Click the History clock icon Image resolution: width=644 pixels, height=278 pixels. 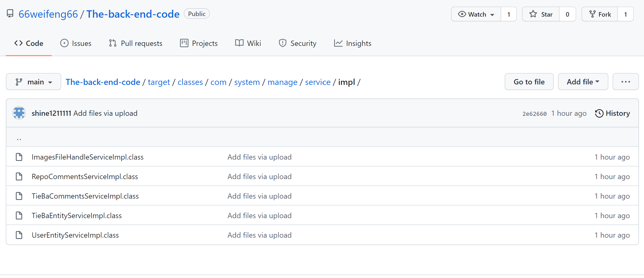[599, 113]
